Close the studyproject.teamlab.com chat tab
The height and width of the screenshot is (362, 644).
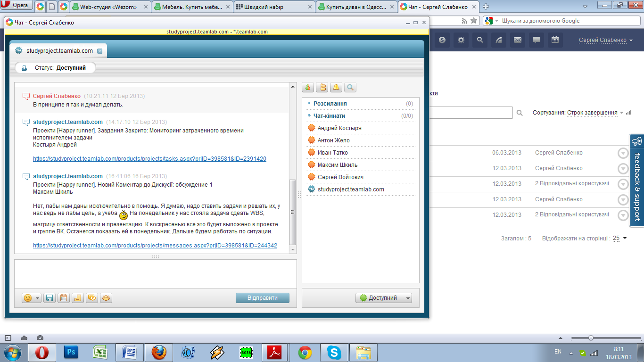coord(99,51)
